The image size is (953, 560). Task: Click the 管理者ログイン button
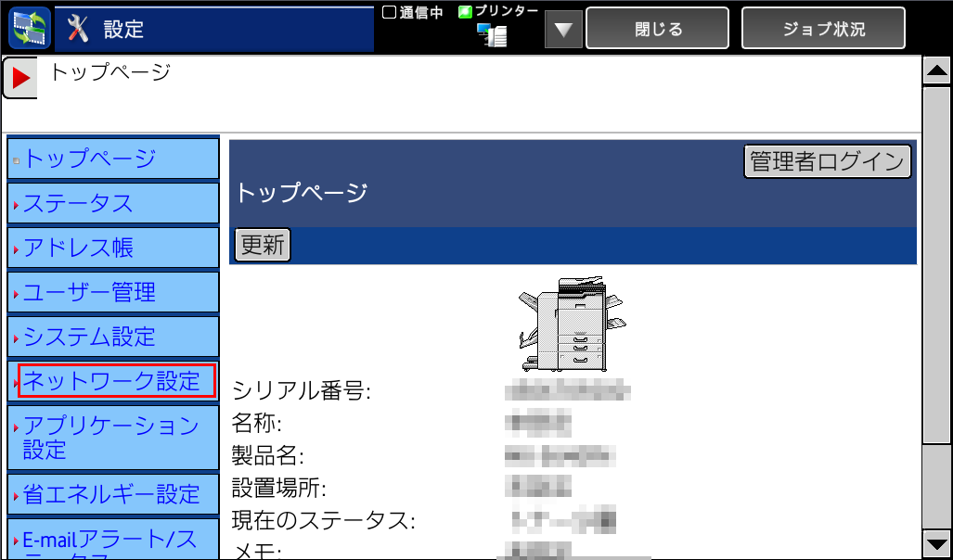click(827, 161)
